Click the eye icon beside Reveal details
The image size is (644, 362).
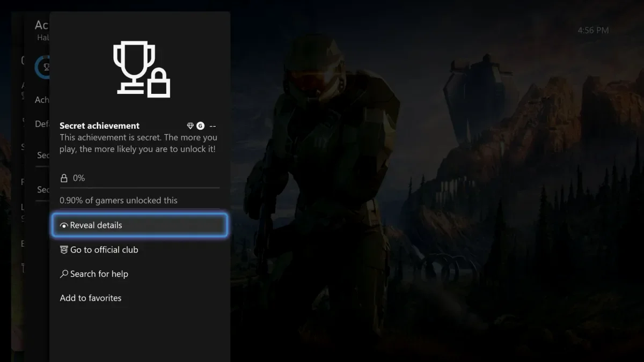(x=64, y=226)
